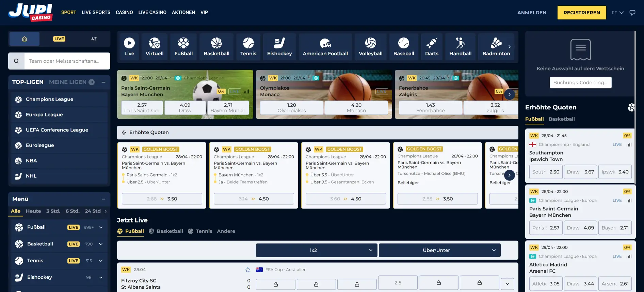Click the REGISTRIEREN button

click(x=582, y=13)
